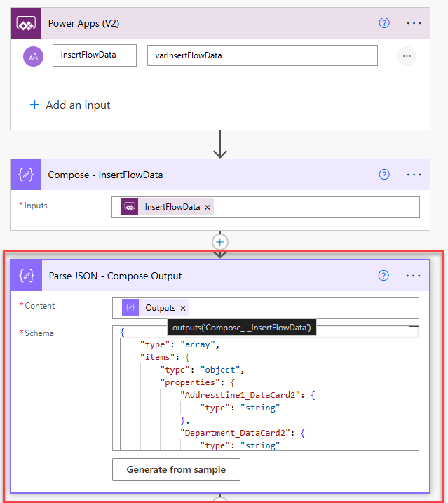This screenshot has height=503, width=448.
Task: Insert a new step between Compose and Parse JSON
Action: [221, 241]
